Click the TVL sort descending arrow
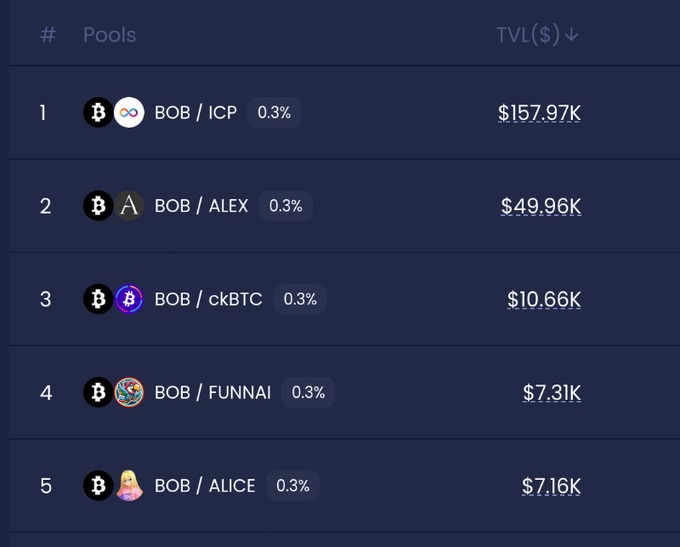The height and width of the screenshot is (547, 680). 572,35
